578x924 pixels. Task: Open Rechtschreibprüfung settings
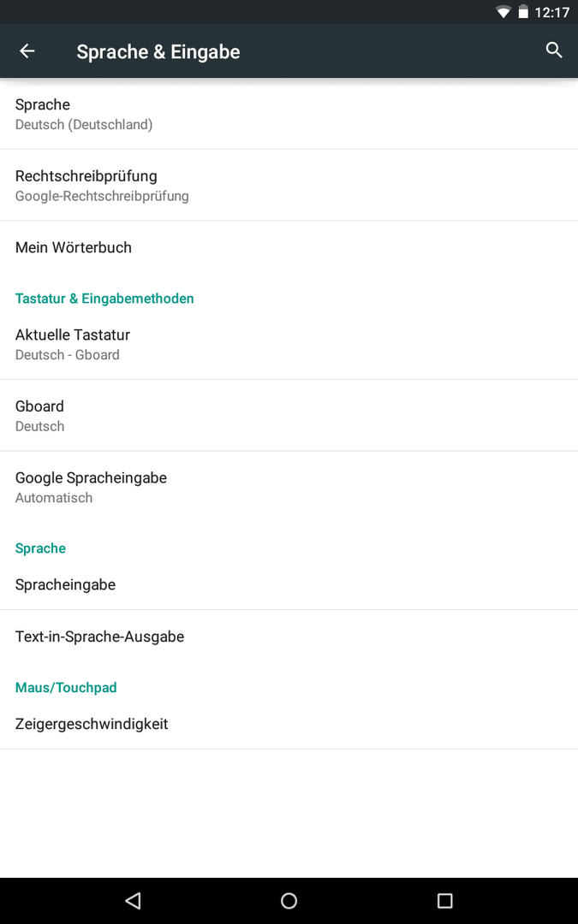pos(289,185)
